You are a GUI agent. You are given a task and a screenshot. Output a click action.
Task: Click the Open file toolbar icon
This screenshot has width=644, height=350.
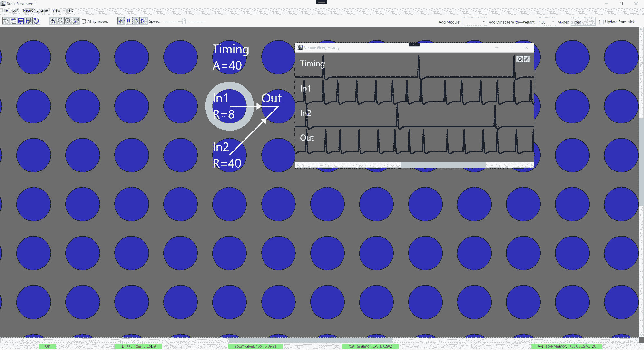coord(14,21)
